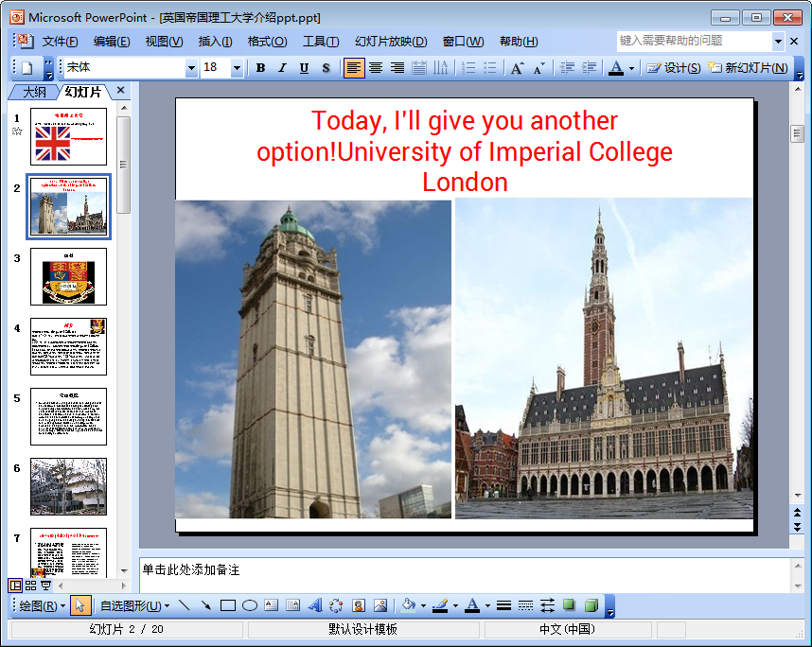The image size is (812, 647).
Task: Select the Oval shape tool
Action: (250, 605)
